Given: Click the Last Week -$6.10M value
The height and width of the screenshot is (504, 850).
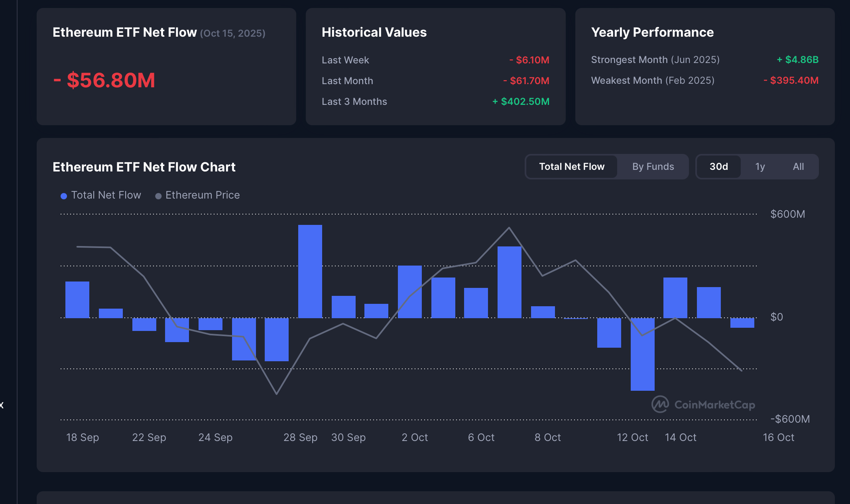Looking at the screenshot, I should (x=529, y=60).
